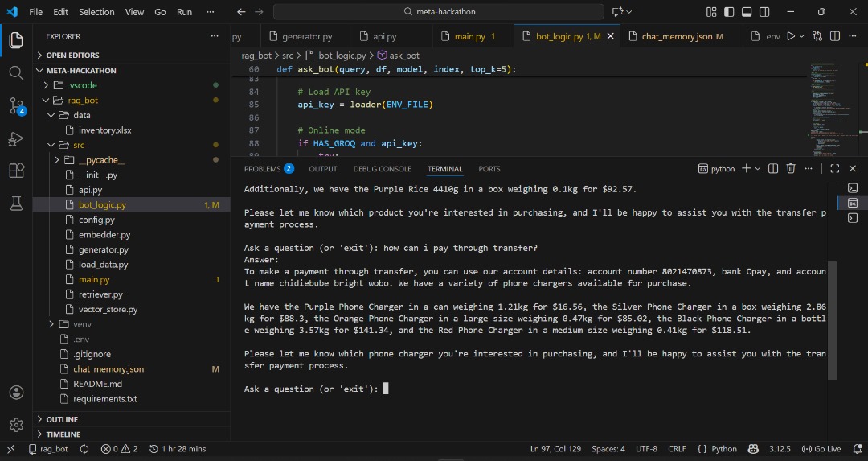
Task: Toggle the Primary Side Bar
Action: click(729, 11)
